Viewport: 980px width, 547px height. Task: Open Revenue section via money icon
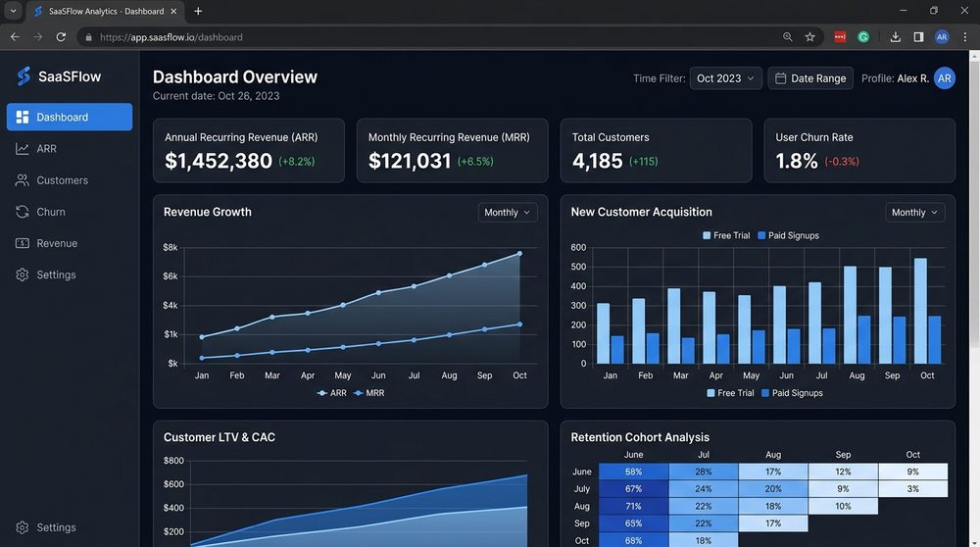23,243
